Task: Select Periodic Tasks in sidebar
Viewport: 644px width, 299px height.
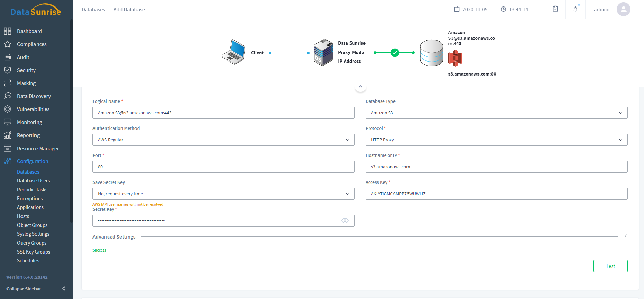Action: tap(32, 190)
